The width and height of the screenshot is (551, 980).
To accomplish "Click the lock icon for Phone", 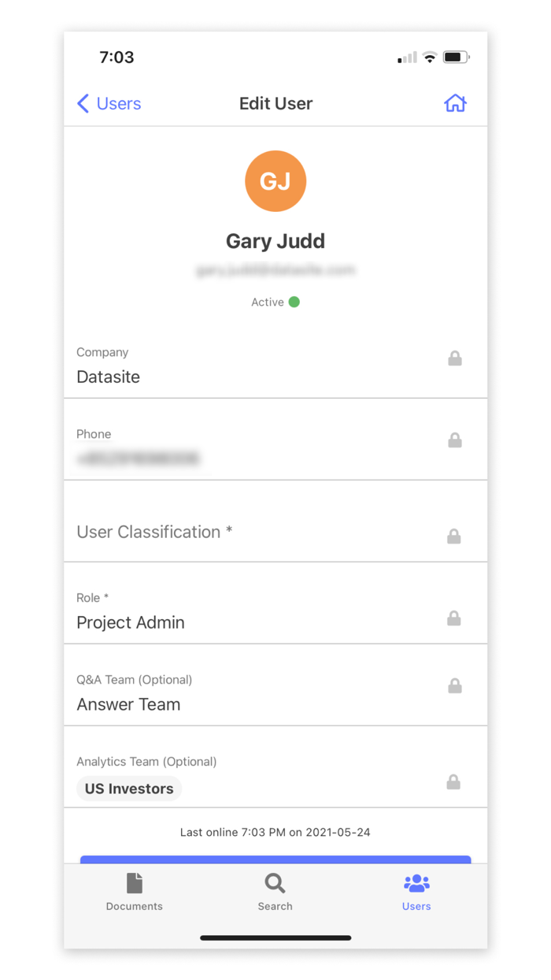I will pyautogui.click(x=455, y=440).
